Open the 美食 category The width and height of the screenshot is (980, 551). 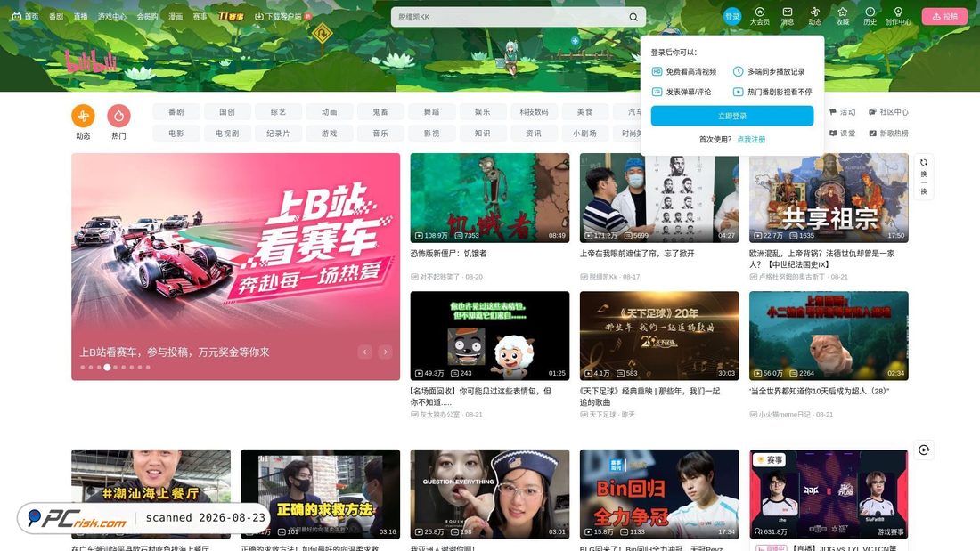[584, 112]
